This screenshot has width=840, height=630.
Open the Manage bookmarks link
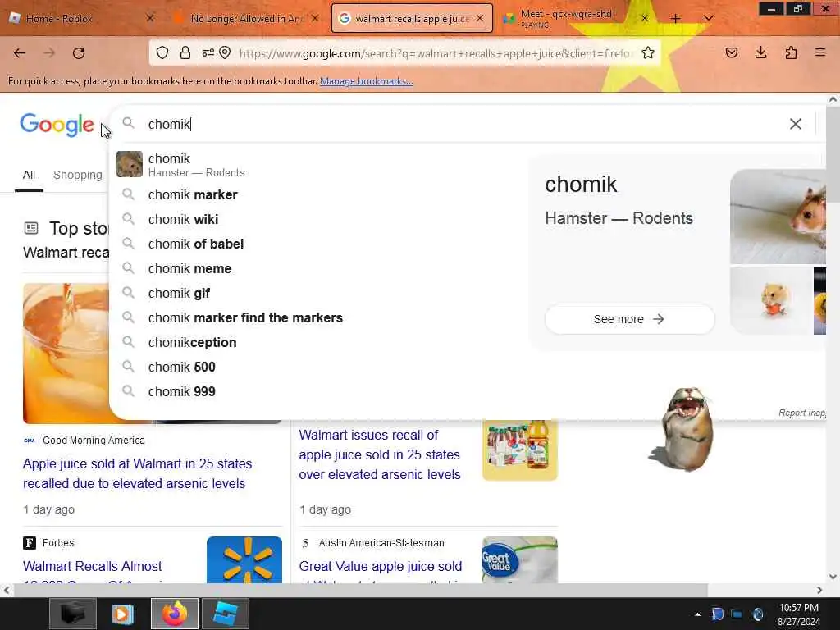click(367, 81)
